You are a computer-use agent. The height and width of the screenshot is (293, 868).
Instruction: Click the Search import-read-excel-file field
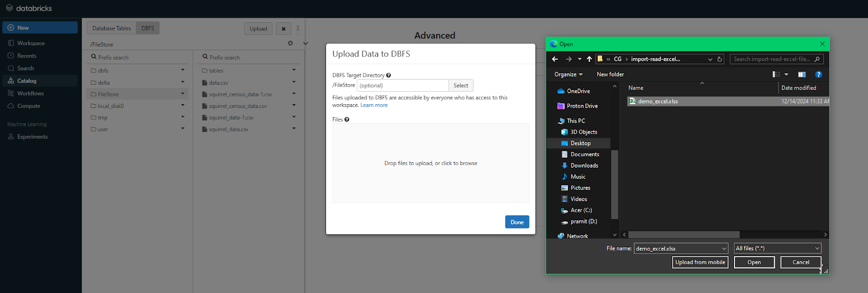[x=776, y=59]
